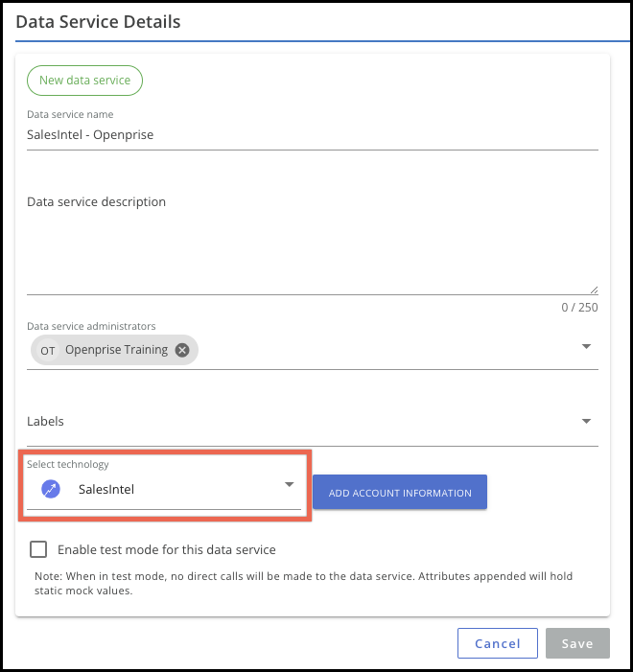Click the New data service pill button
The height and width of the screenshot is (672, 633).
tap(84, 81)
